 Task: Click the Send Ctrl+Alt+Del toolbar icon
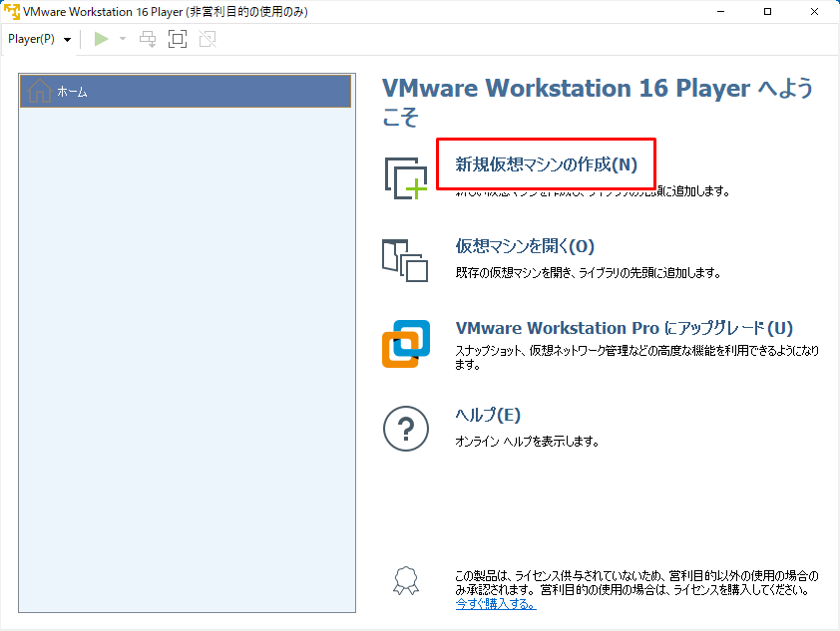pyautogui.click(x=148, y=39)
